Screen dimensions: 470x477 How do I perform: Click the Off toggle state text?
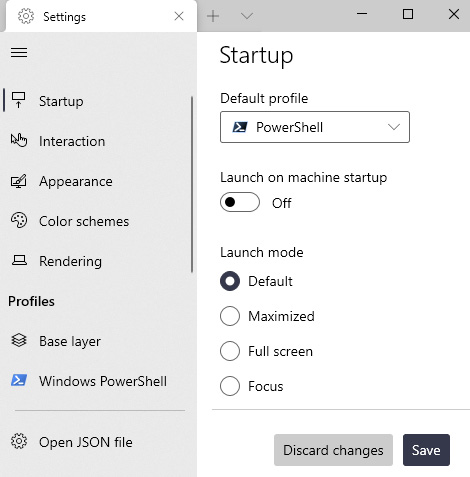[282, 203]
